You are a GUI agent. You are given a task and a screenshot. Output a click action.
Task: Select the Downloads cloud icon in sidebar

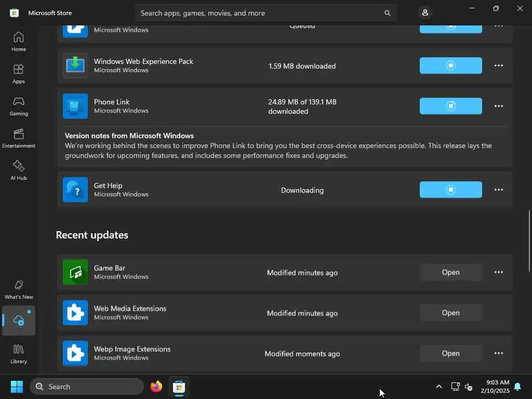[x=19, y=320]
